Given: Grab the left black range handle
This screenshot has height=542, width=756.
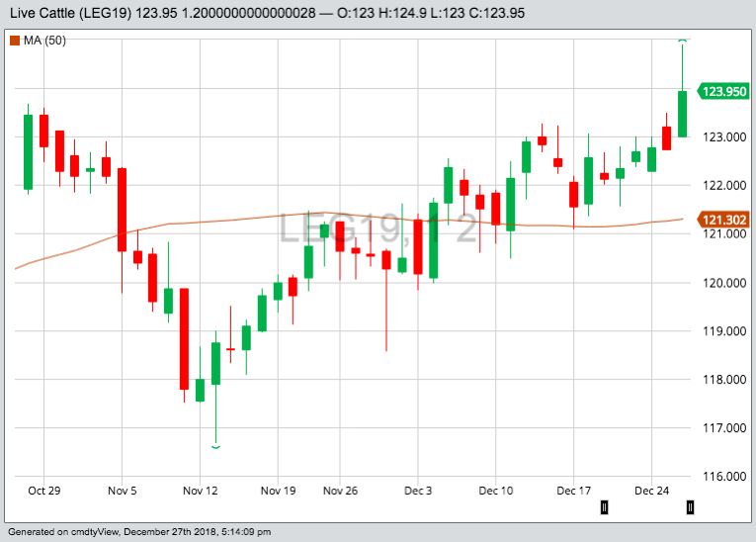Looking at the screenshot, I should (604, 507).
